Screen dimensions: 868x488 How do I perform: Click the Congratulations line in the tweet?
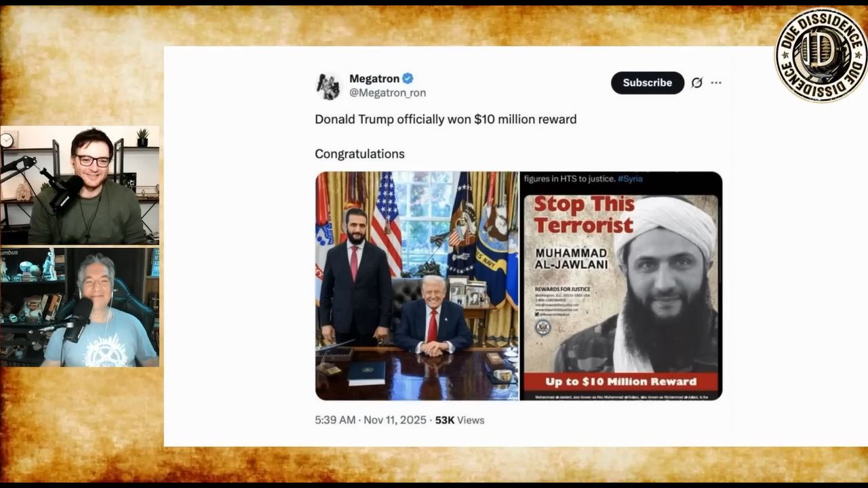(359, 154)
